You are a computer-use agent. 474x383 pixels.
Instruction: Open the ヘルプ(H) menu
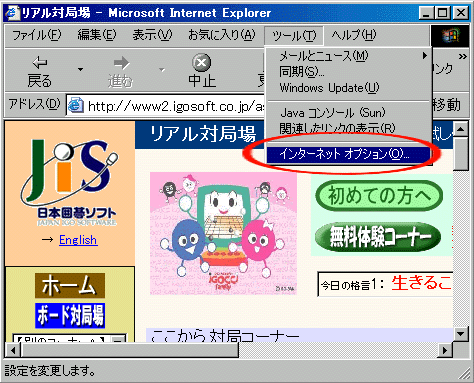pos(353,35)
